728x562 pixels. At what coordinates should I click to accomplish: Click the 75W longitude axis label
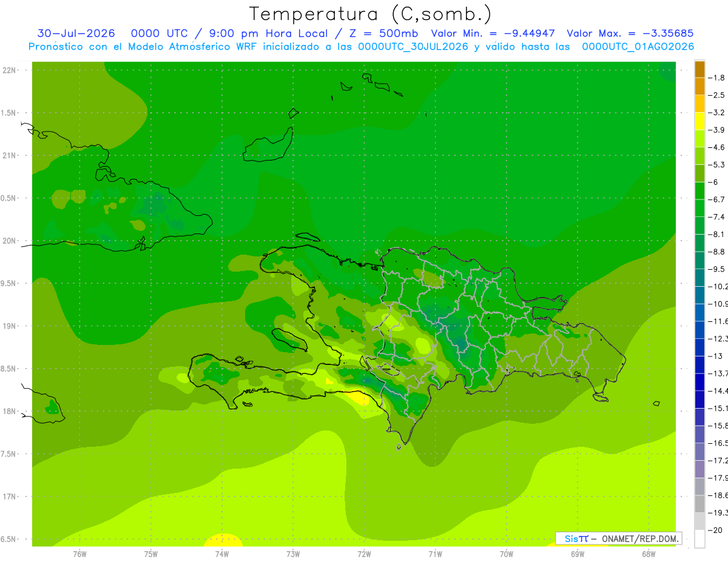click(151, 554)
